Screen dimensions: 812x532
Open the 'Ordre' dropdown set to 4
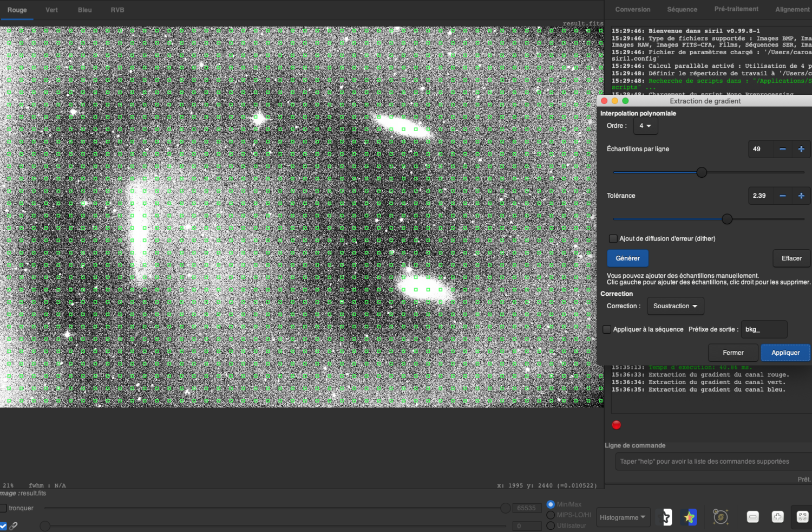click(645, 126)
